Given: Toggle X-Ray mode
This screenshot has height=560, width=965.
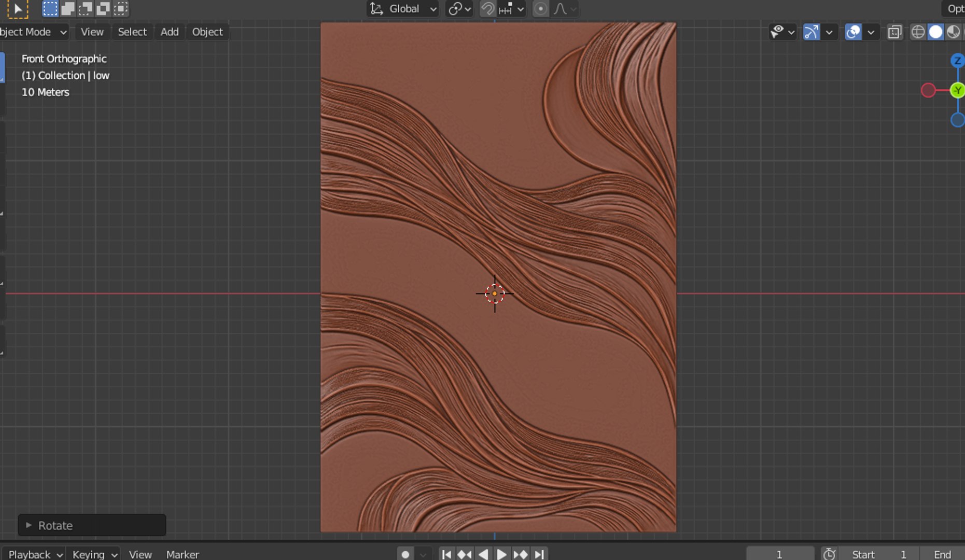Looking at the screenshot, I should 894,32.
